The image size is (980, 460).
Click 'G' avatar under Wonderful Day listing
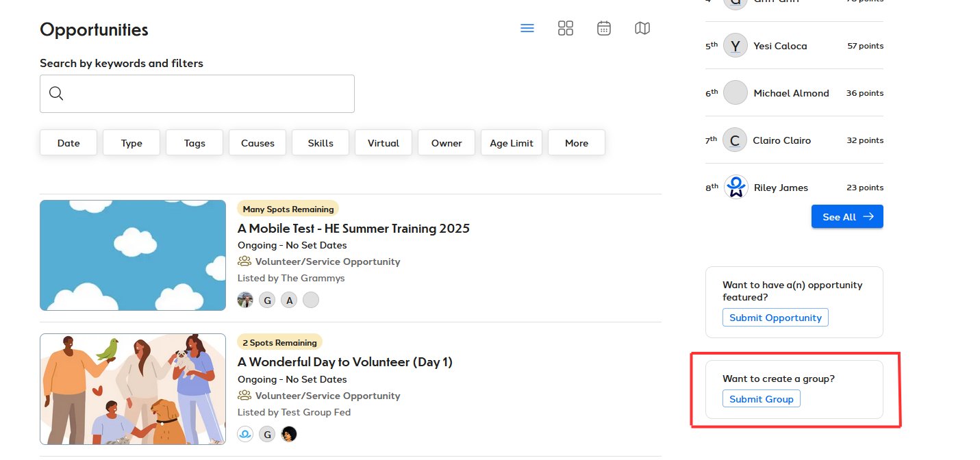(x=267, y=434)
